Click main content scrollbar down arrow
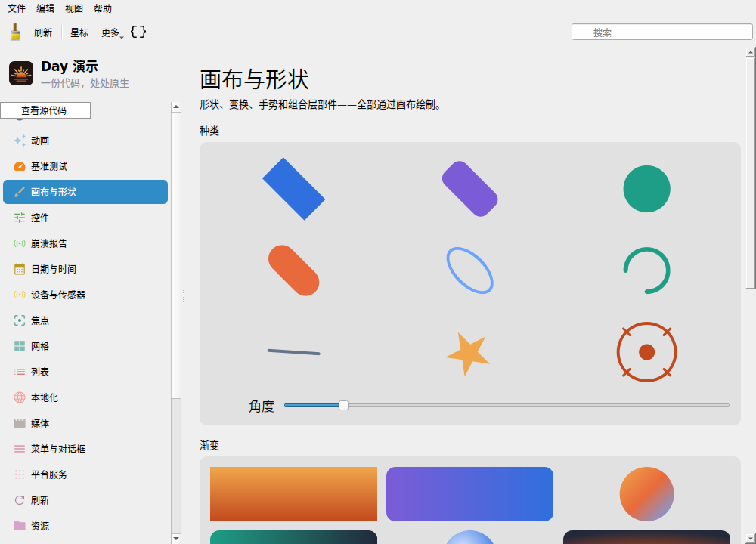The height and width of the screenshot is (544, 756). [750, 538]
